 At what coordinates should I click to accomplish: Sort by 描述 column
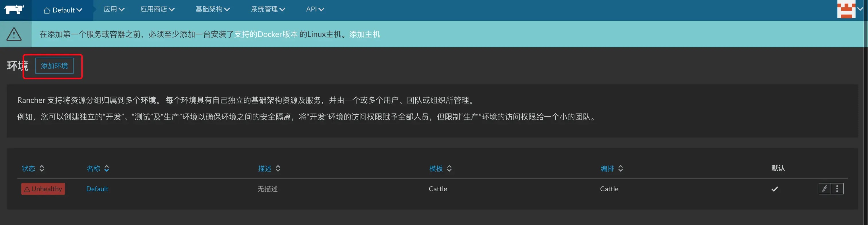tap(269, 168)
